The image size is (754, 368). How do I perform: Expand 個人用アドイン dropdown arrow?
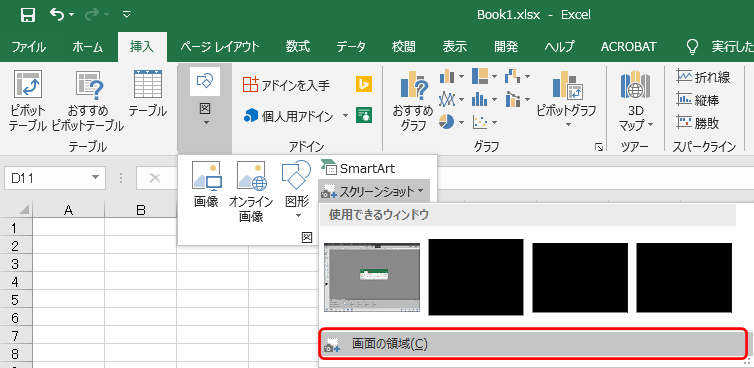tap(345, 115)
